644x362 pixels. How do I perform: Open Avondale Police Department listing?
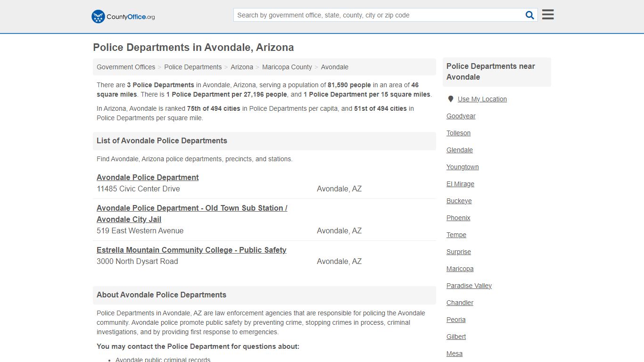point(148,177)
